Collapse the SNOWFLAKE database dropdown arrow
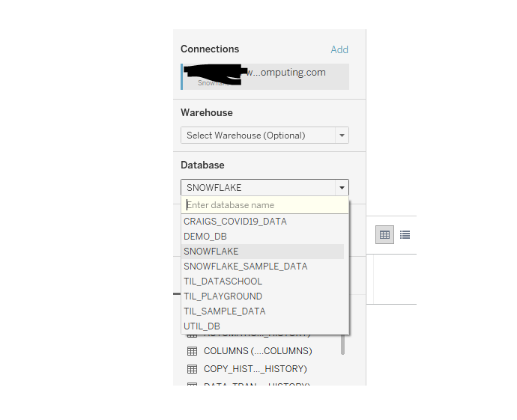Viewport: 517px width, 420px height. pyautogui.click(x=342, y=188)
